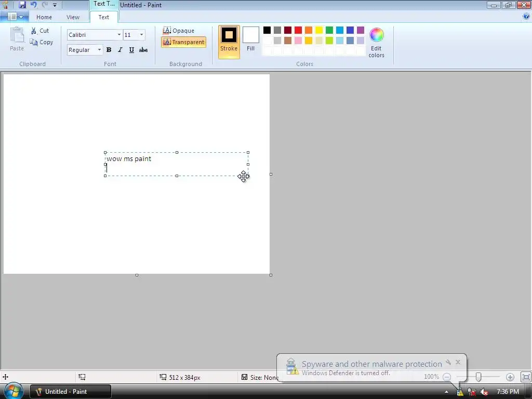
Task: Undo the last action in the toolbar
Action: (x=33, y=5)
